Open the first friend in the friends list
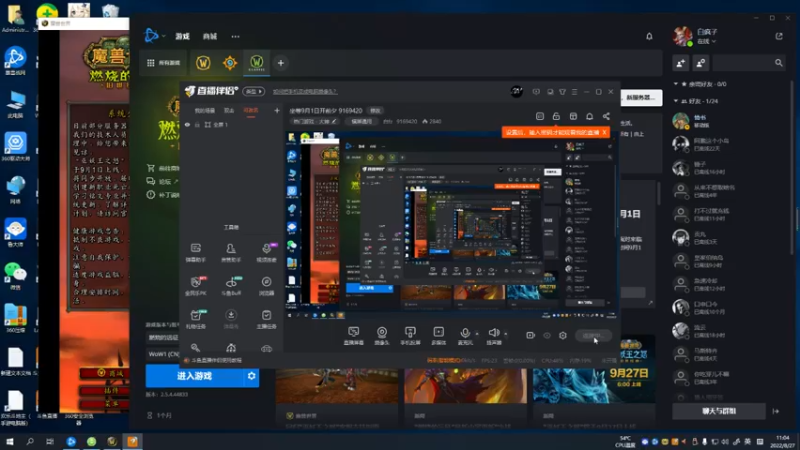800x450 pixels. click(x=730, y=121)
